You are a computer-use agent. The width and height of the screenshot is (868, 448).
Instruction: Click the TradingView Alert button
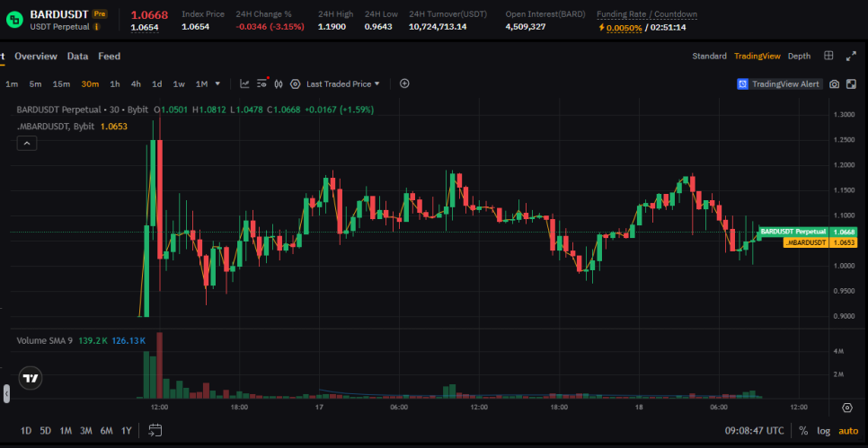point(779,84)
